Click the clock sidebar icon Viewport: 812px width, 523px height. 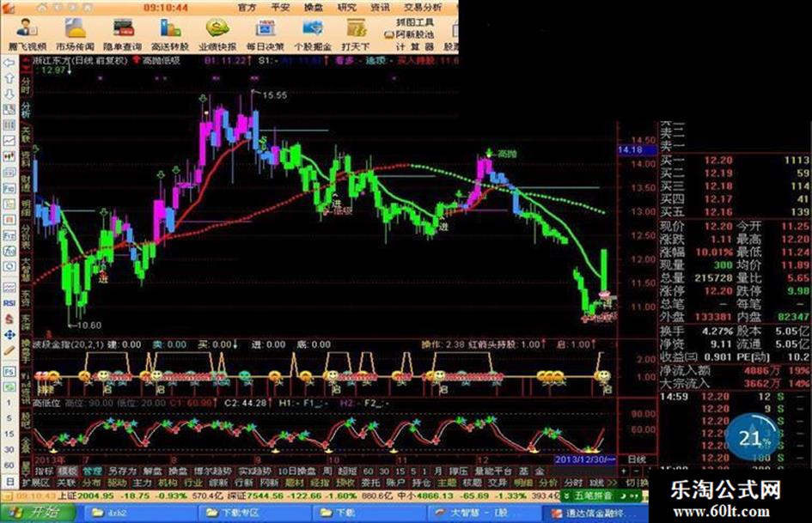click(9, 266)
